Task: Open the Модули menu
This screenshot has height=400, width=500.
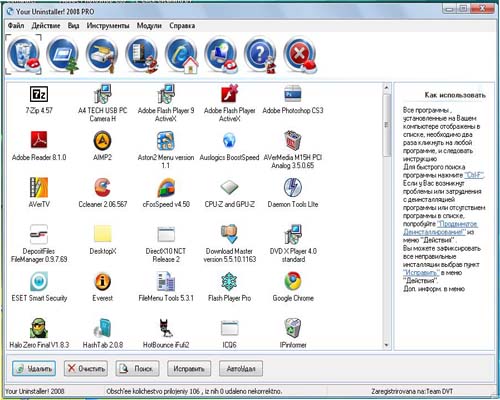Action: click(149, 26)
